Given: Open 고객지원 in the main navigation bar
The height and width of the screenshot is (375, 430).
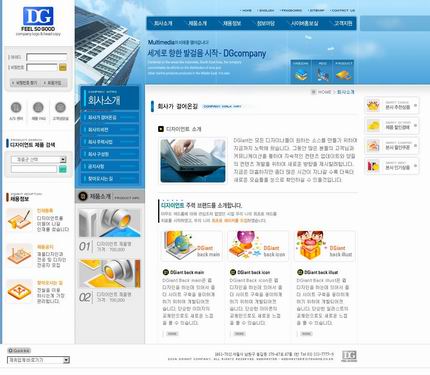Looking at the screenshot, I should (343, 23).
